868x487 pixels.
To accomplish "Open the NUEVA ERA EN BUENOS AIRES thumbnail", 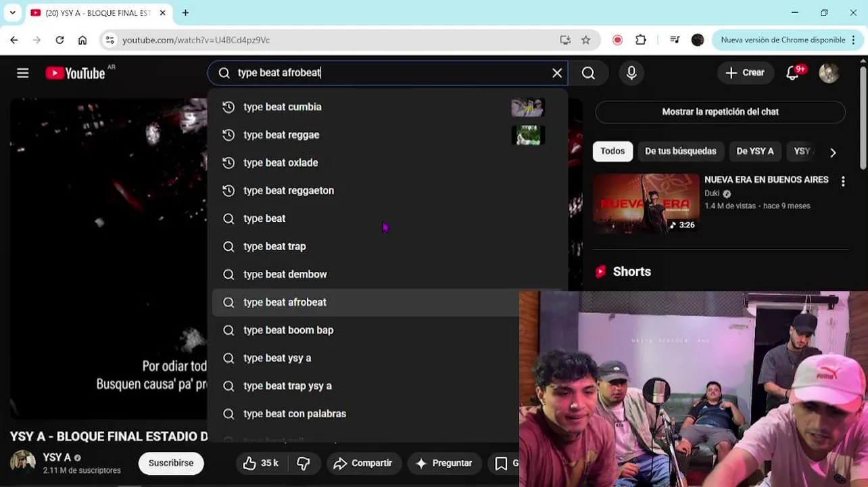I will pyautogui.click(x=646, y=204).
